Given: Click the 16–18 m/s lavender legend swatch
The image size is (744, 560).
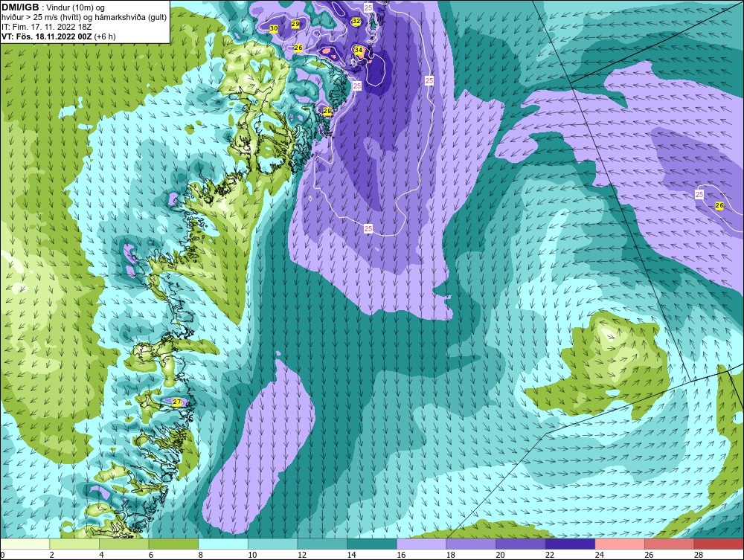Looking at the screenshot, I should (x=421, y=544).
